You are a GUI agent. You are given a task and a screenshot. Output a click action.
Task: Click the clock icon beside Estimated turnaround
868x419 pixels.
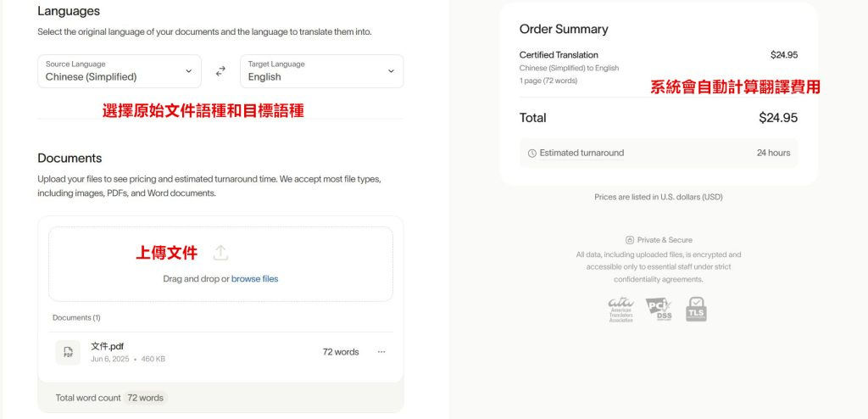[532, 154]
